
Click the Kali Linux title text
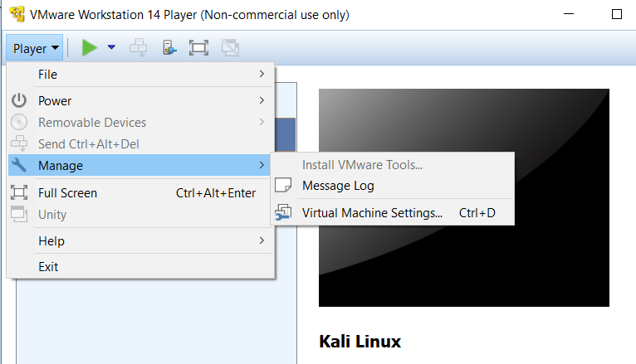360,342
